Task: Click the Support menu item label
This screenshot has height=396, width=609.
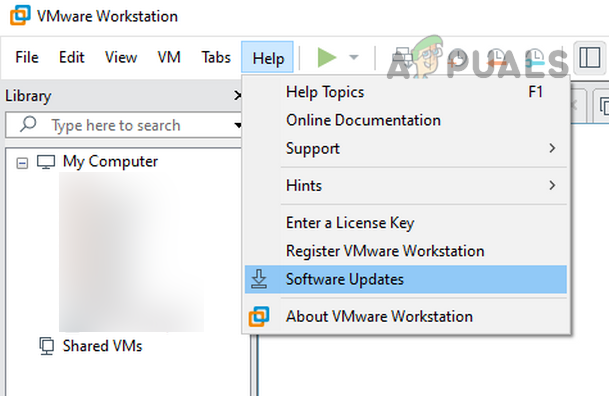Action: (313, 149)
